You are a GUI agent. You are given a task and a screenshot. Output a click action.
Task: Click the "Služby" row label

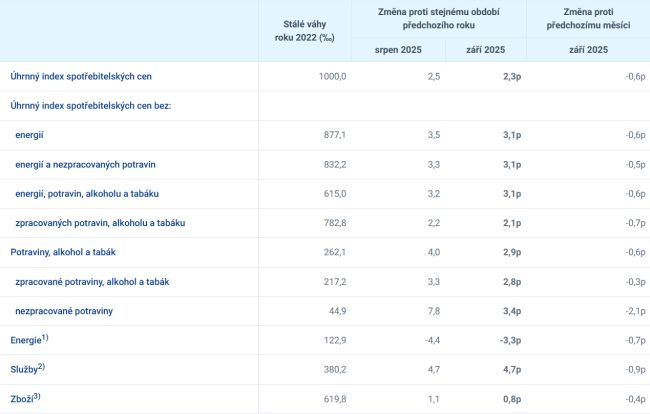tap(27, 370)
